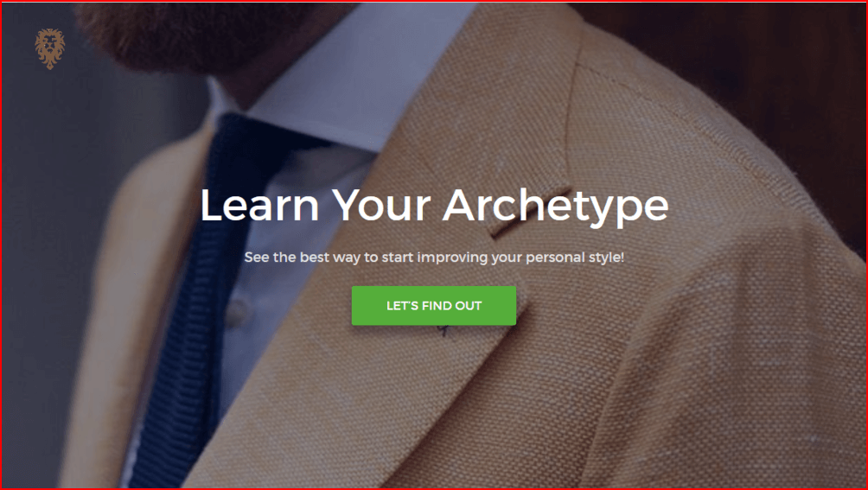Click the Learn Your Archetype headline
868x490 pixels.
[x=434, y=207]
